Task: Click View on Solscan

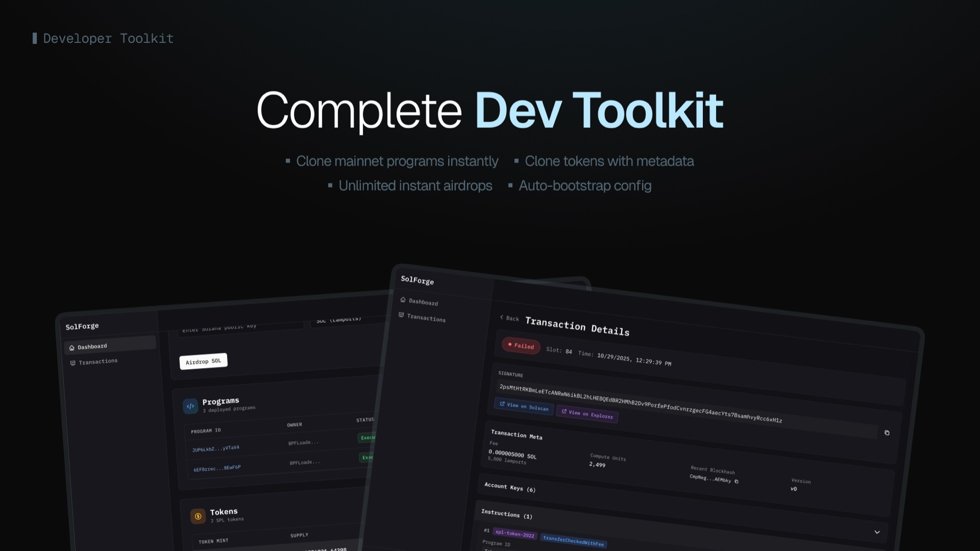Action: point(524,406)
